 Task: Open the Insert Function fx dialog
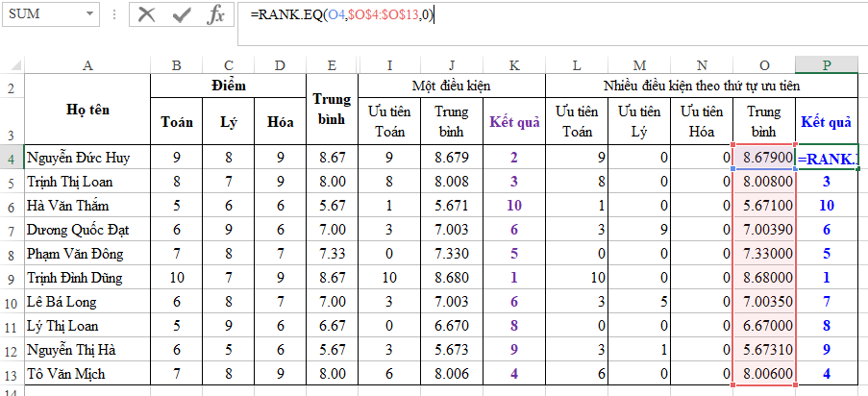pos(216,14)
